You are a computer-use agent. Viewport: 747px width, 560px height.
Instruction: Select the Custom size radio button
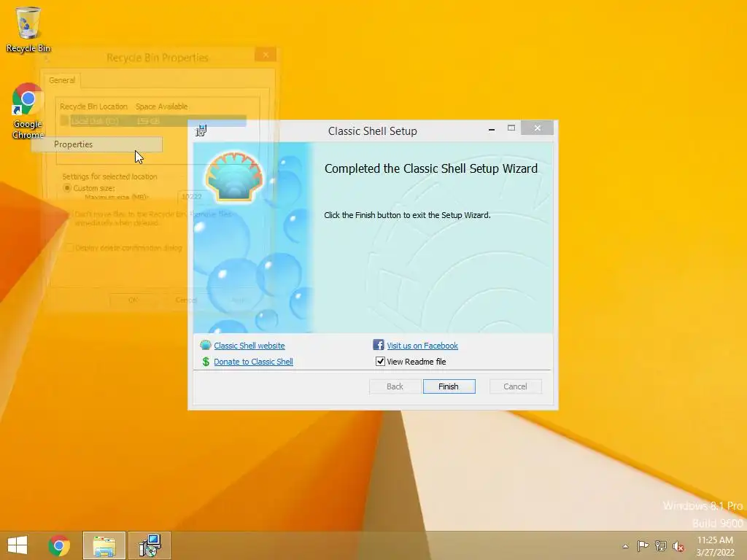tap(67, 188)
